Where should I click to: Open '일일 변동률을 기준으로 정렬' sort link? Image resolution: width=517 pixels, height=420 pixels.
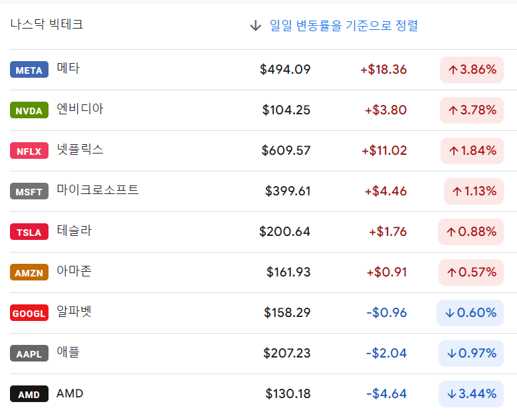pyautogui.click(x=344, y=25)
